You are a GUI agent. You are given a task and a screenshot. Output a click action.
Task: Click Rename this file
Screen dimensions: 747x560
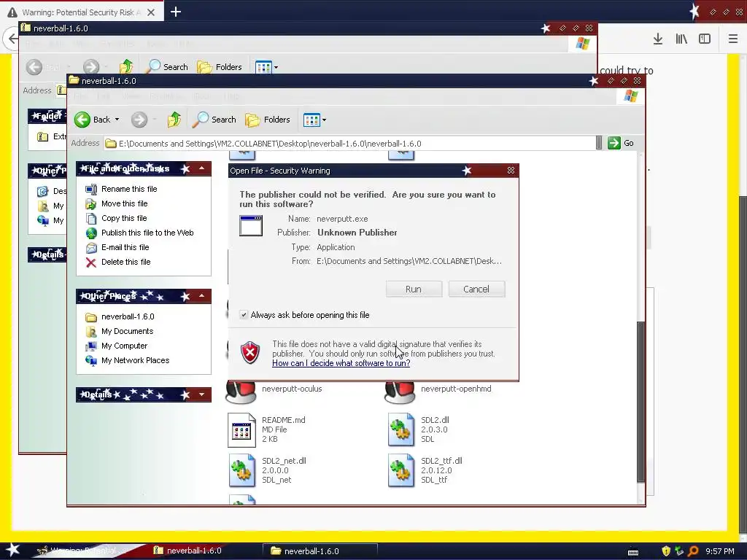click(x=129, y=189)
